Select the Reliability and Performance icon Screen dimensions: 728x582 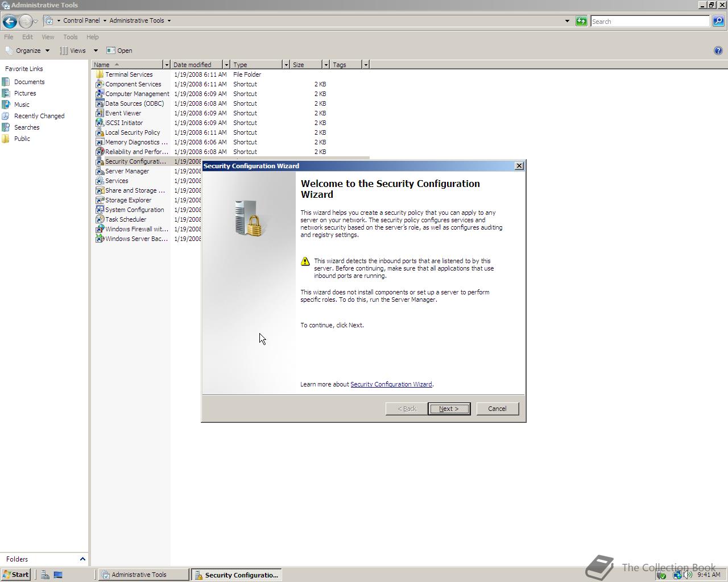tap(100, 152)
